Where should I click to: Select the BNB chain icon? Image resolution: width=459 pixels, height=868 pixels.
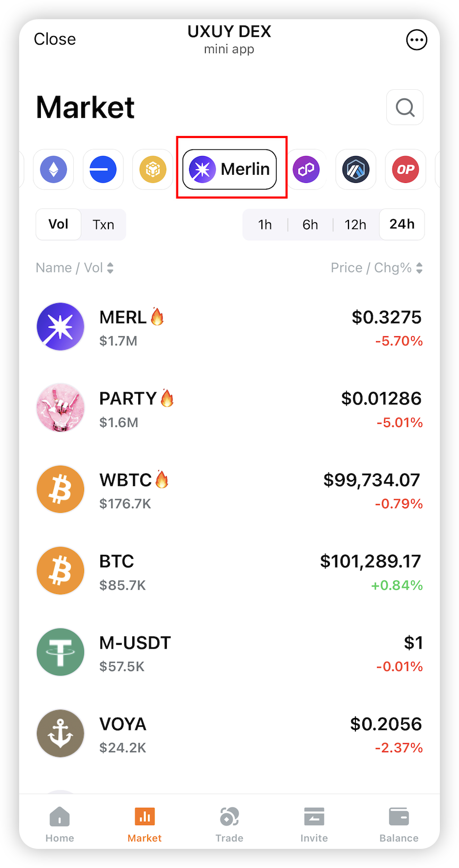153,170
